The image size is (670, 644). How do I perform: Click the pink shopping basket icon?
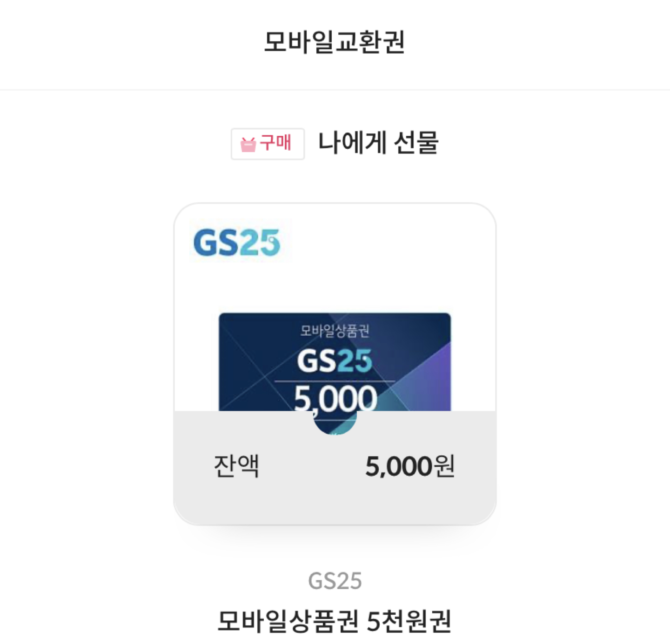248,145
